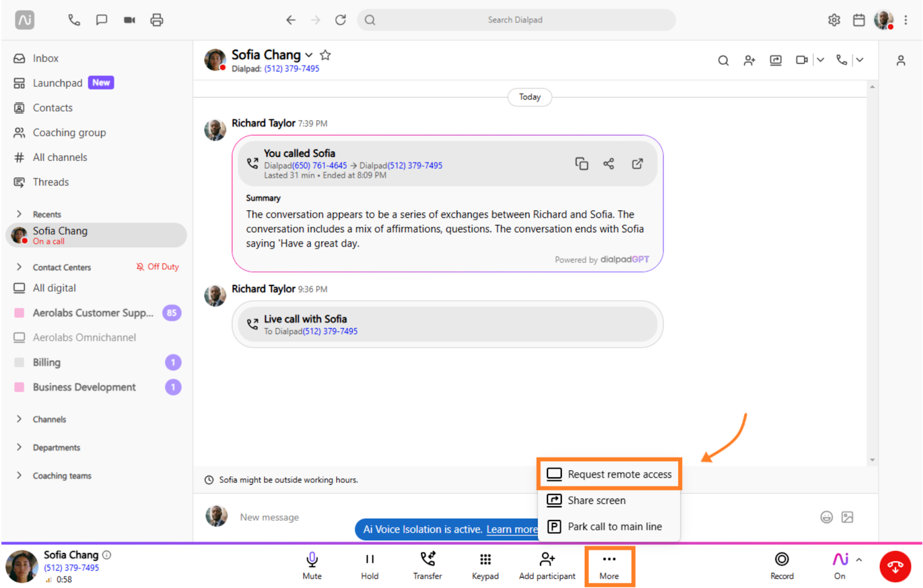923x588 pixels.
Task: Expand the Coaching teams section
Action: pyautogui.click(x=19, y=476)
